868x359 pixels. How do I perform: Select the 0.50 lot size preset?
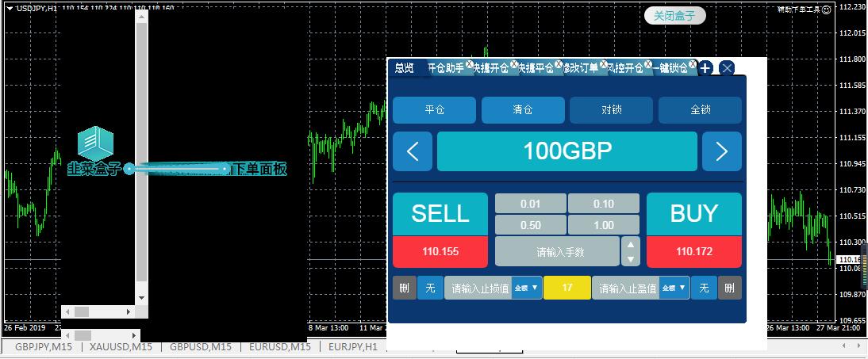point(530,225)
